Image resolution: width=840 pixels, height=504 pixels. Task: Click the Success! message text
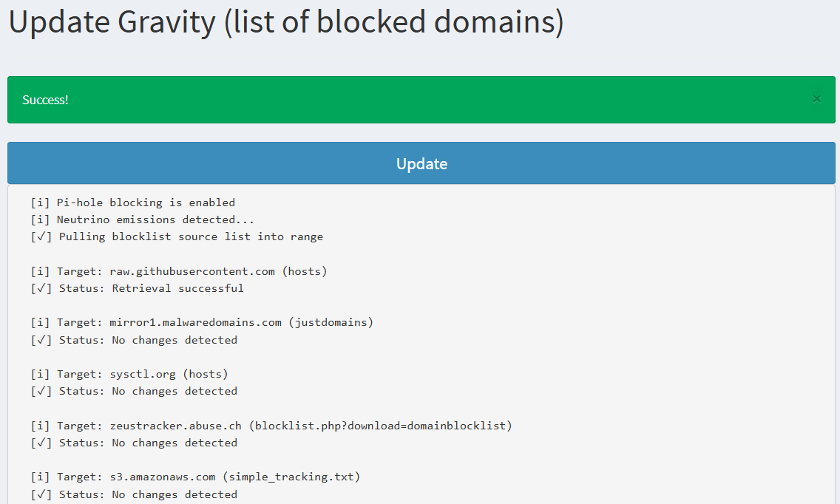pos(45,101)
